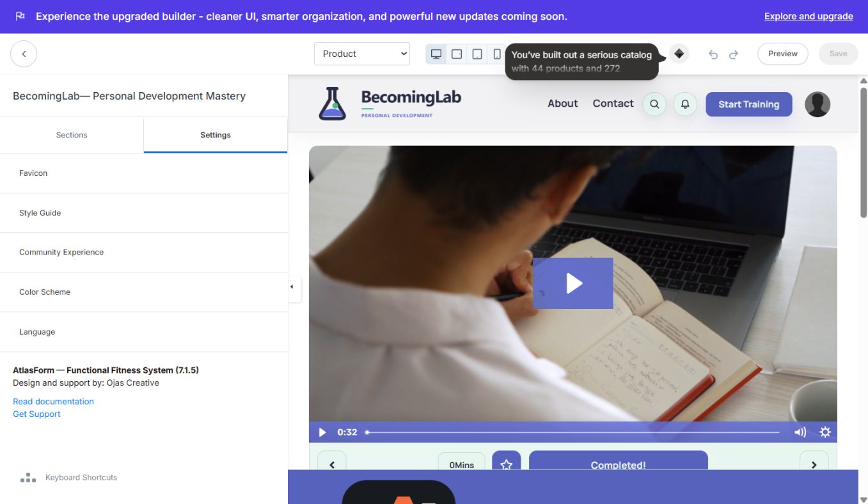The image size is (868, 504).
Task: Go back using the left arrow button
Action: [24, 54]
